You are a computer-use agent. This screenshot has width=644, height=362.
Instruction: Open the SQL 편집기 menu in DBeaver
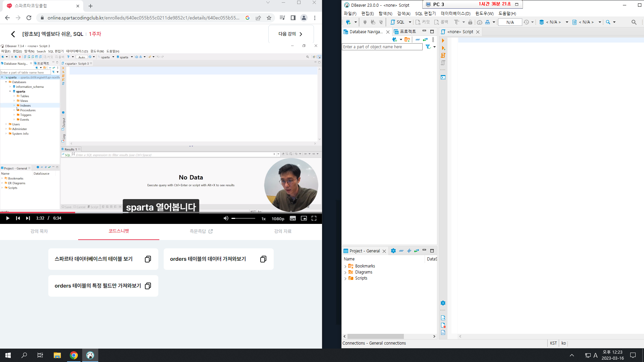pos(425,14)
